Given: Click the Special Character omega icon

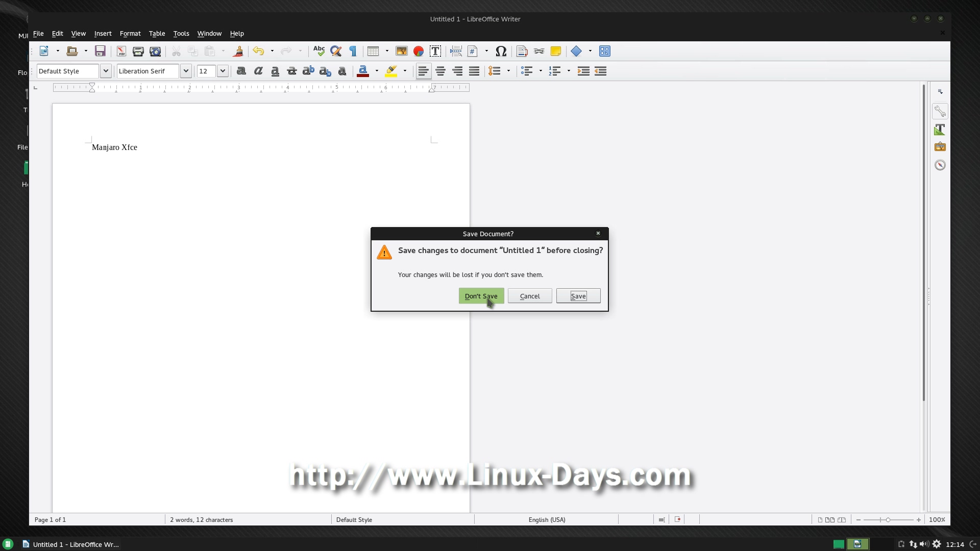Looking at the screenshot, I should [x=501, y=51].
